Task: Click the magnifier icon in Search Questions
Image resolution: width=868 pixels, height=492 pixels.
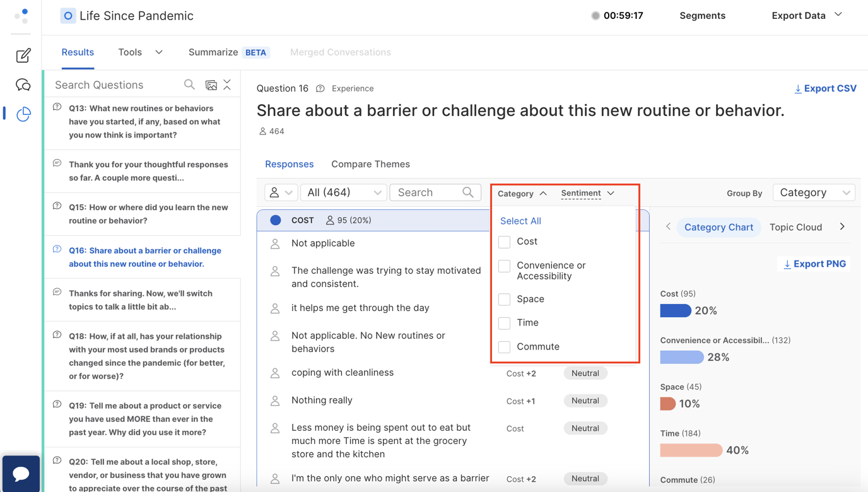Action: click(x=189, y=84)
